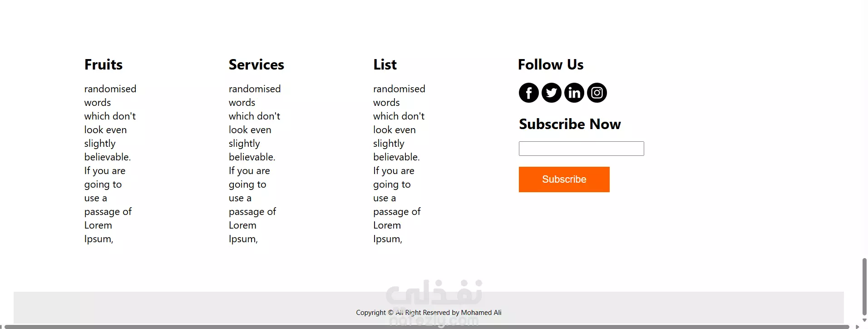Select the Services column heading
The width and height of the screenshot is (868, 329).
tap(256, 65)
